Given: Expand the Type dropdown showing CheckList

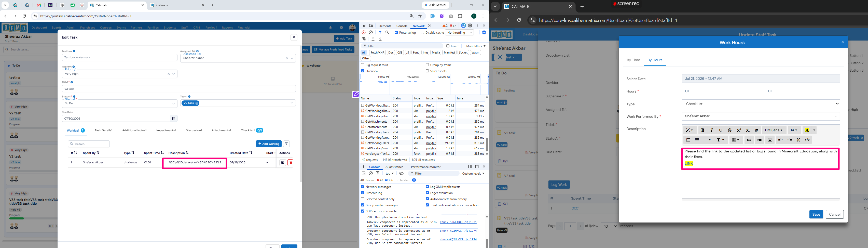Looking at the screenshot, I should click(761, 104).
